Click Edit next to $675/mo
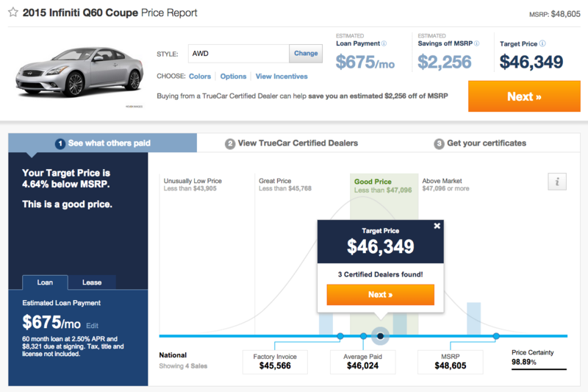This screenshot has height=392, width=588. point(93,326)
